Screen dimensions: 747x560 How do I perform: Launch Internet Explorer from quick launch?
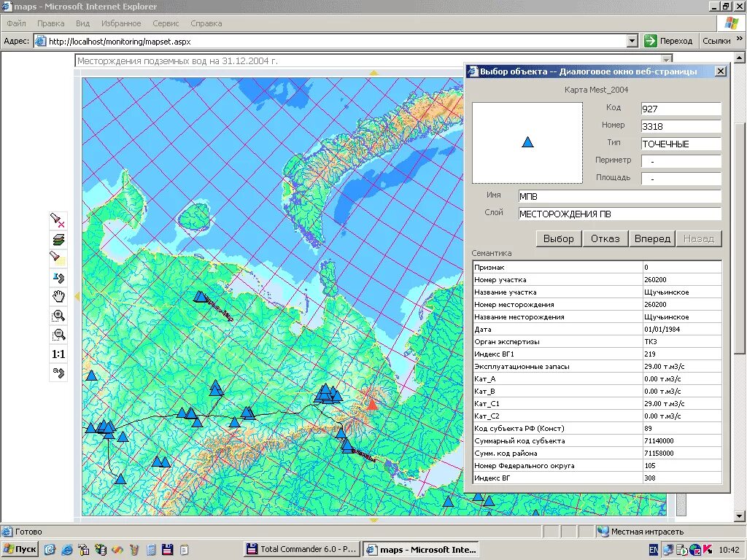tap(67, 550)
